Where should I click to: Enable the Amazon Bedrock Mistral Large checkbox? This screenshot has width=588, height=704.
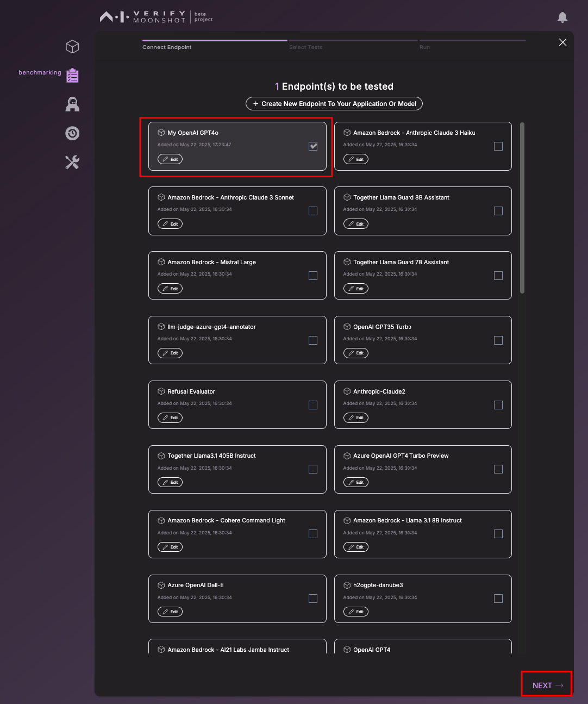pyautogui.click(x=313, y=276)
